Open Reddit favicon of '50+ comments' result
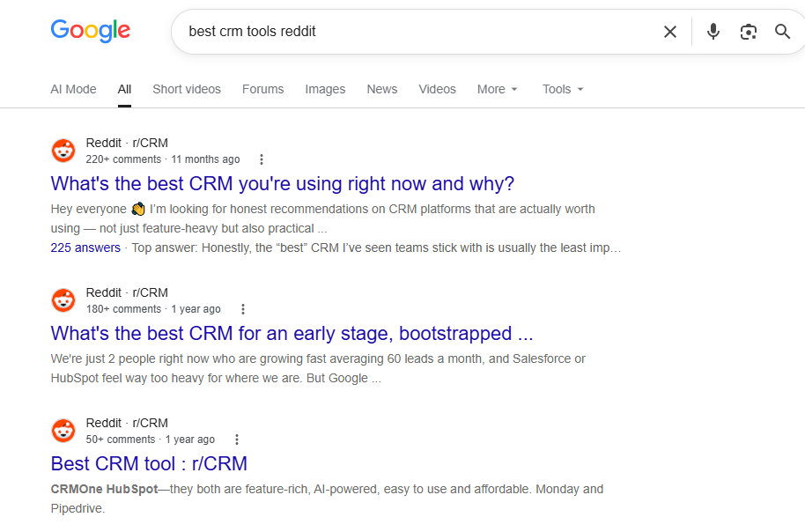The image size is (805, 532). [63, 431]
